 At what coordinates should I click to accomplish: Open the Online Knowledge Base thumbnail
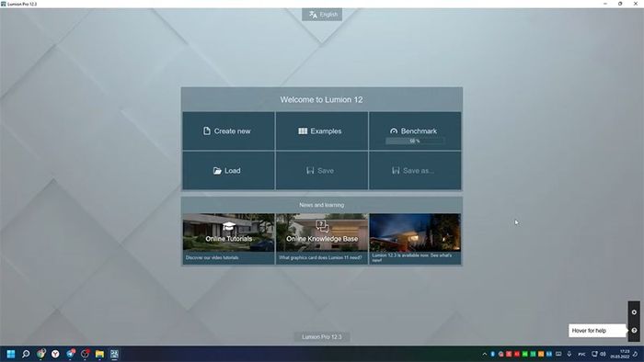click(322, 232)
